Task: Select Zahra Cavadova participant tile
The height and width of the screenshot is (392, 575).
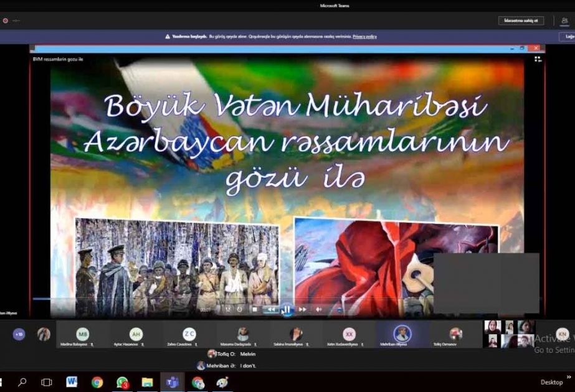Action: (x=189, y=335)
